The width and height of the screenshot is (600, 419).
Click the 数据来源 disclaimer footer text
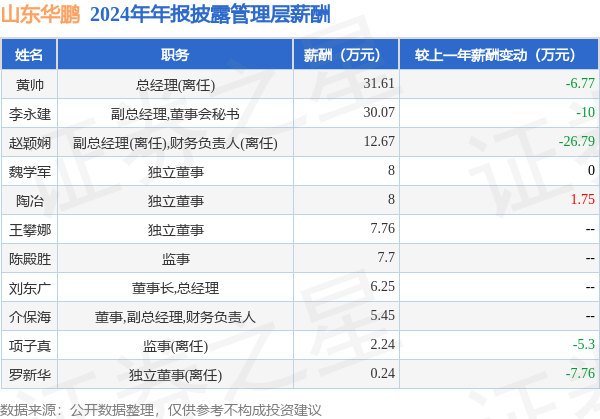tap(160, 410)
